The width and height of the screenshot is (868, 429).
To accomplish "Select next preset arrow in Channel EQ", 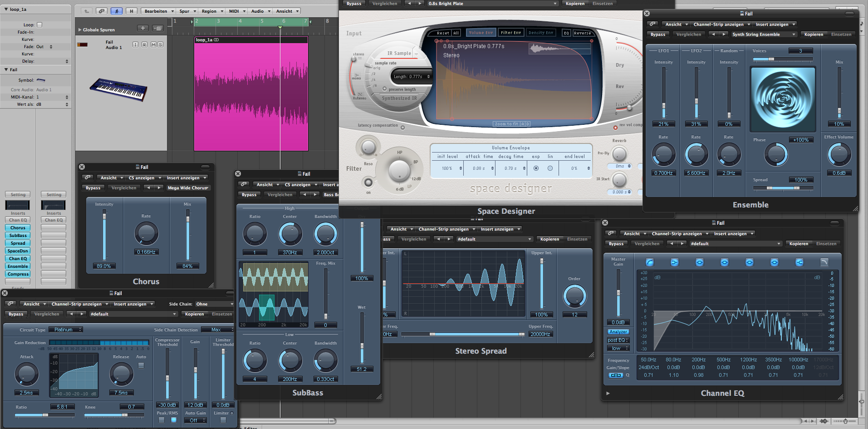I will point(682,244).
